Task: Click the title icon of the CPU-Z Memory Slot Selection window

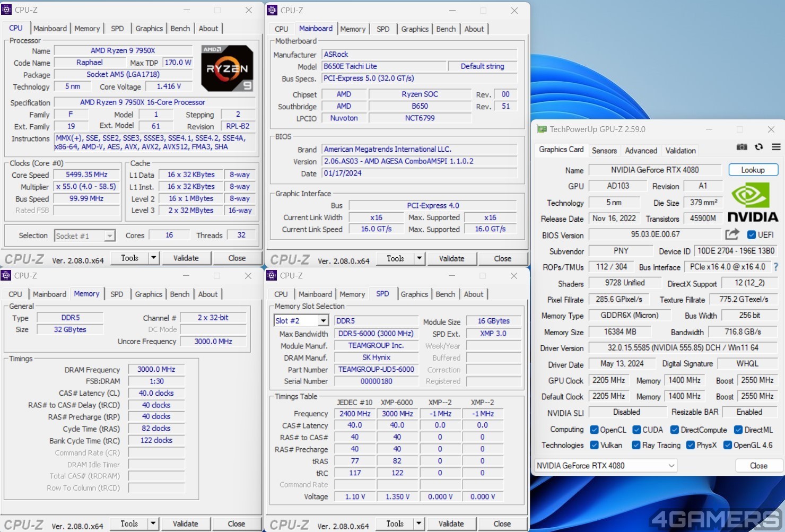Action: (x=272, y=275)
